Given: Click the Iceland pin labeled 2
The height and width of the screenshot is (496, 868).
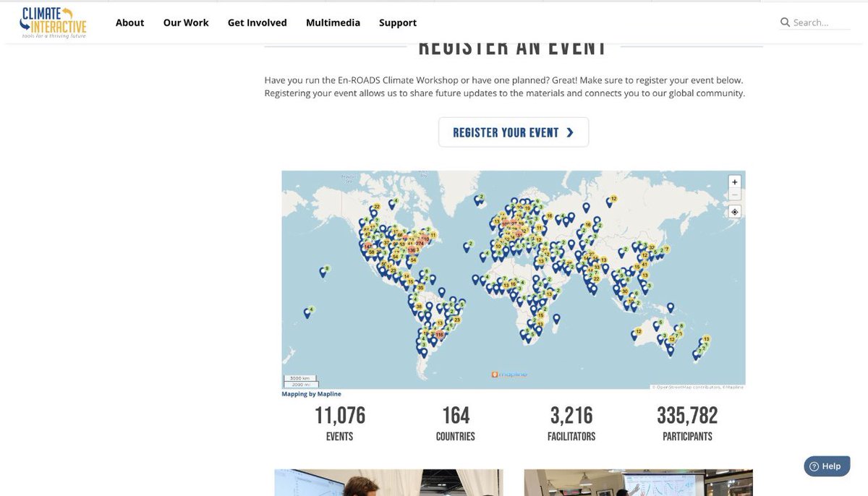Looking at the screenshot, I should [x=478, y=199].
